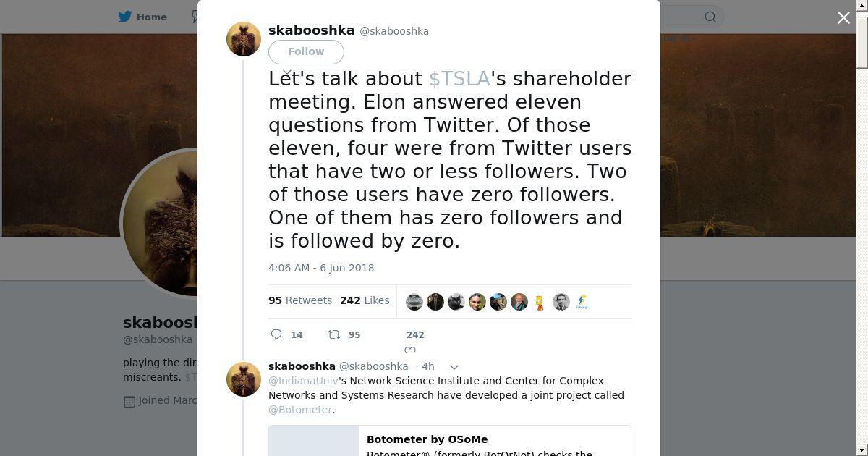This screenshot has height=456, width=868.
Task: Click skabooshka's avatar in main tweet
Action: pos(244,39)
